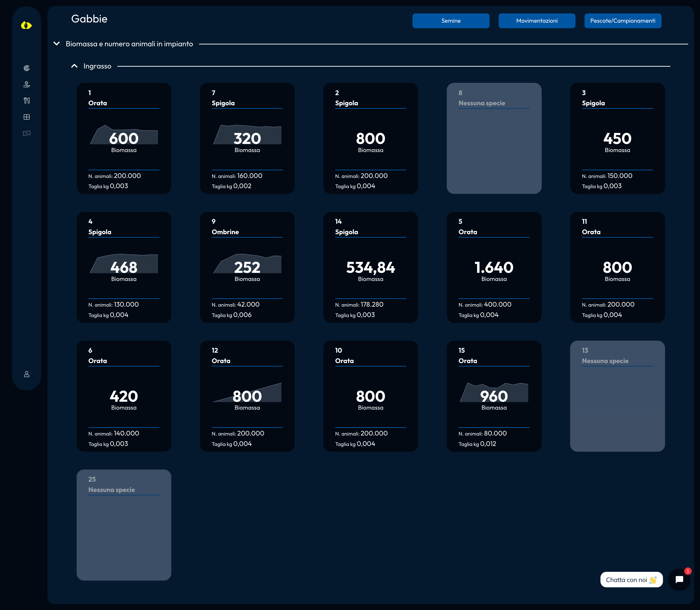Screen dimensions: 700x610
Task: Click the 252 biomass chart value
Action: pos(247,268)
